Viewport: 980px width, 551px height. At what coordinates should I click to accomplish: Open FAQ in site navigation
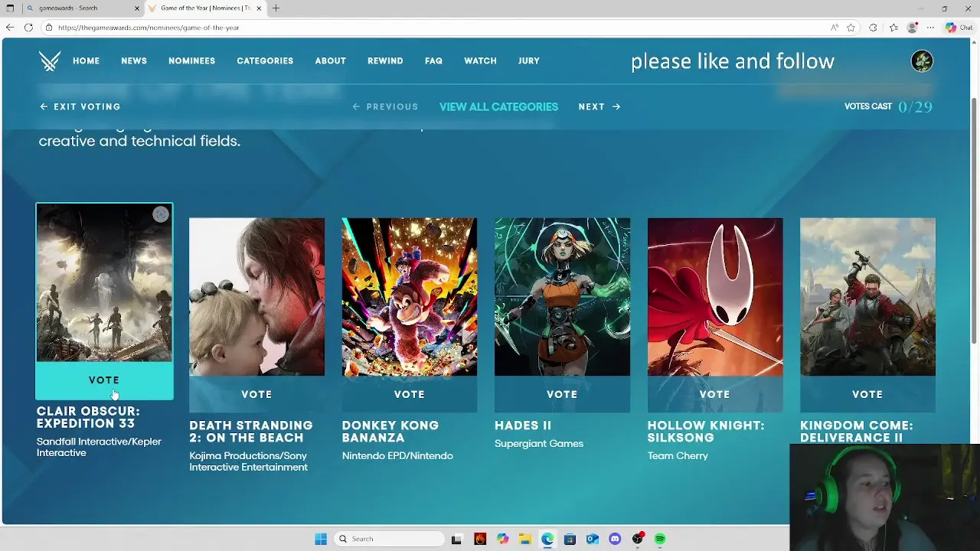433,61
